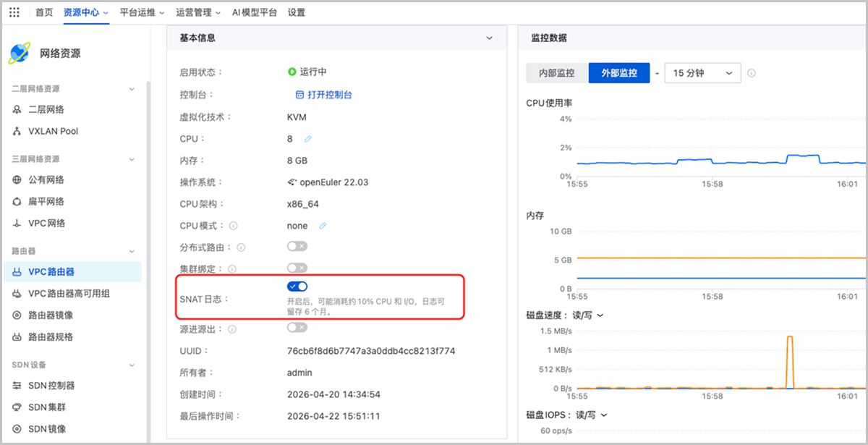Click the 打开控制台 link
This screenshot has width=868, height=445.
[x=324, y=95]
